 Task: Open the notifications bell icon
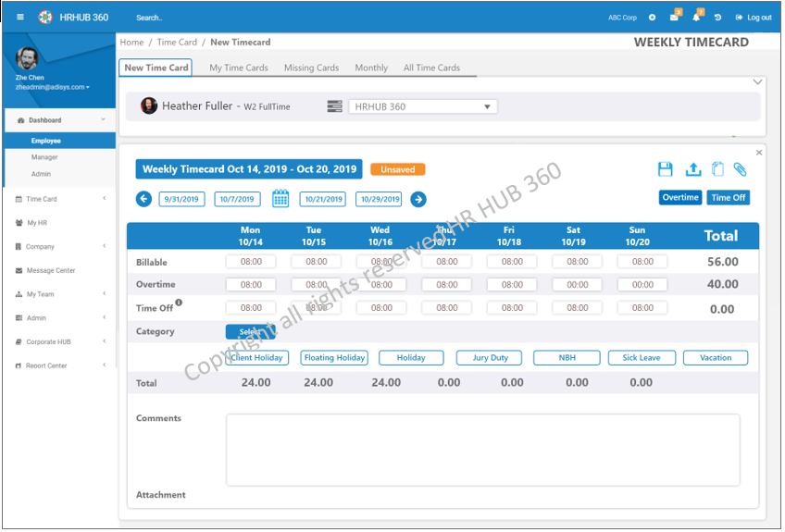pos(696,18)
